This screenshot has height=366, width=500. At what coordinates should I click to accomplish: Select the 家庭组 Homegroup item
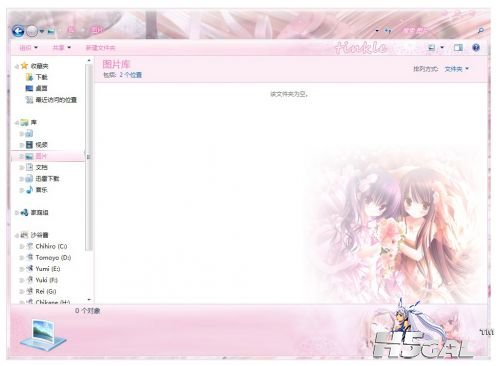tap(39, 212)
